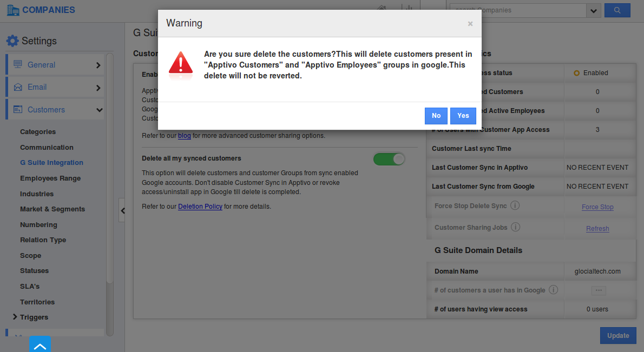This screenshot has height=352, width=644.
Task: Click info icon next to Customer Sharing Jobs
Action: (515, 227)
